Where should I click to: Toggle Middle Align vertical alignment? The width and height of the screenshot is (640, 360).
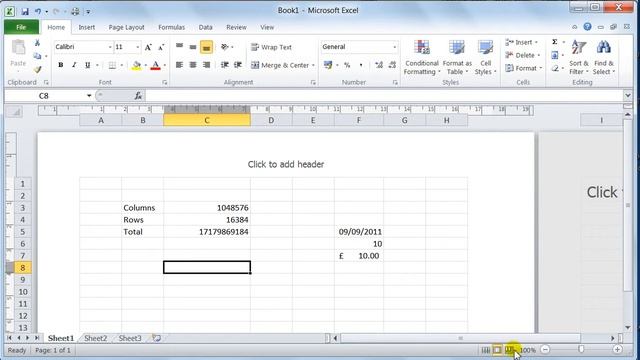[x=193, y=47]
